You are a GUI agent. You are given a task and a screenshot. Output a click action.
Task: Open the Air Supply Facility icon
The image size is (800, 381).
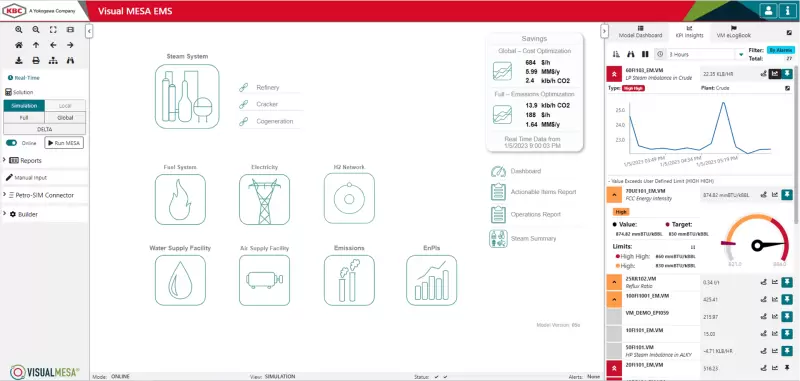click(264, 281)
